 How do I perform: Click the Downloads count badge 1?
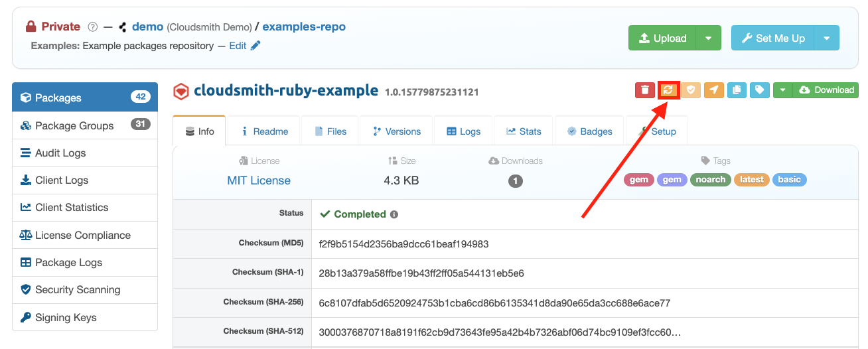click(x=516, y=181)
